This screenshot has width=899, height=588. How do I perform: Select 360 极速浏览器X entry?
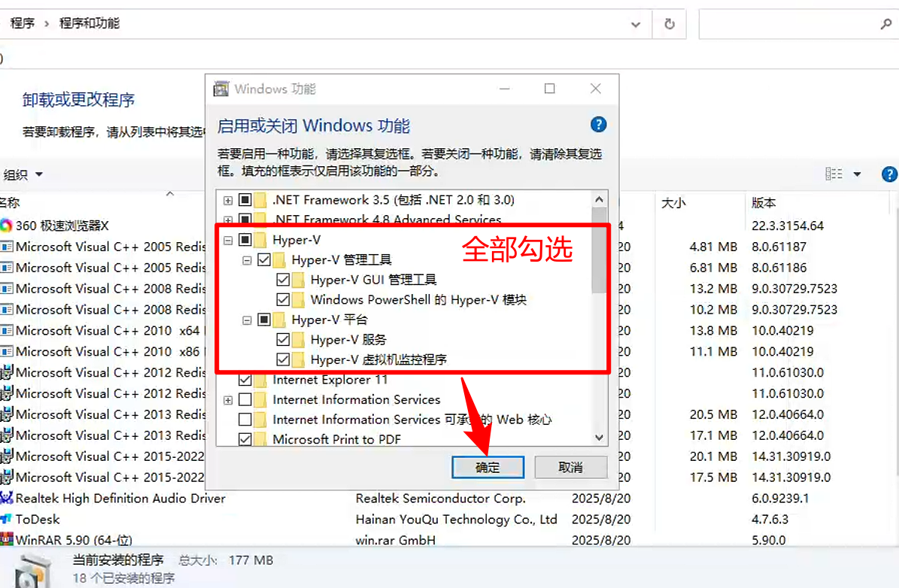62,226
